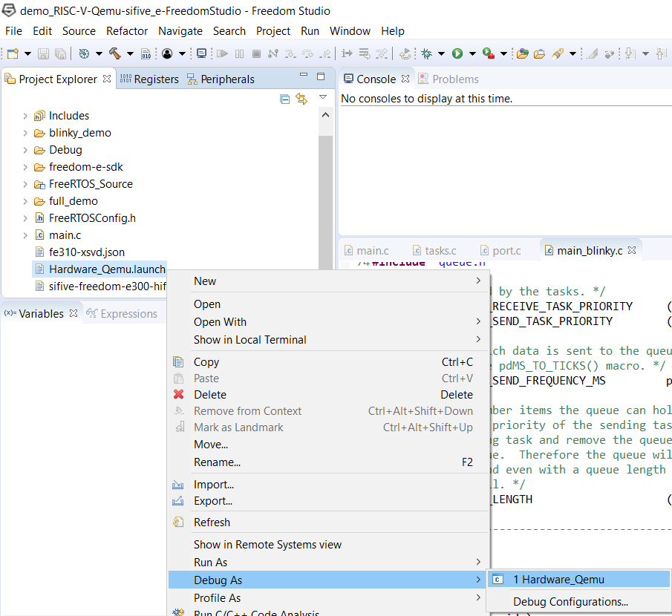Switch to the Registers tab

point(149,79)
